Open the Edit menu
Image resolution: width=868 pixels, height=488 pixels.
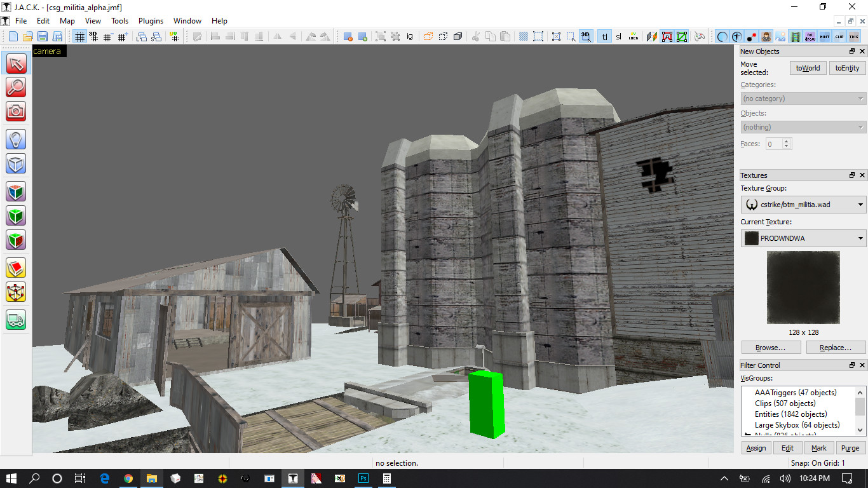(43, 21)
